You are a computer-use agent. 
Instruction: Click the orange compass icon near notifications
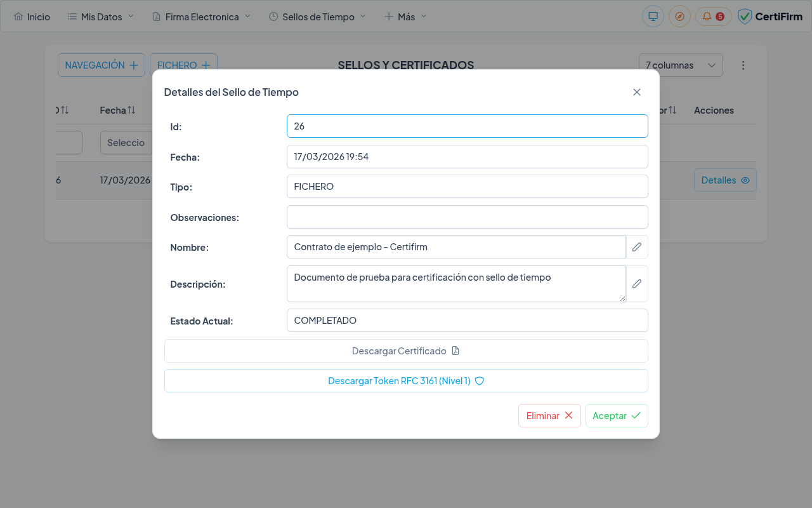pyautogui.click(x=679, y=16)
